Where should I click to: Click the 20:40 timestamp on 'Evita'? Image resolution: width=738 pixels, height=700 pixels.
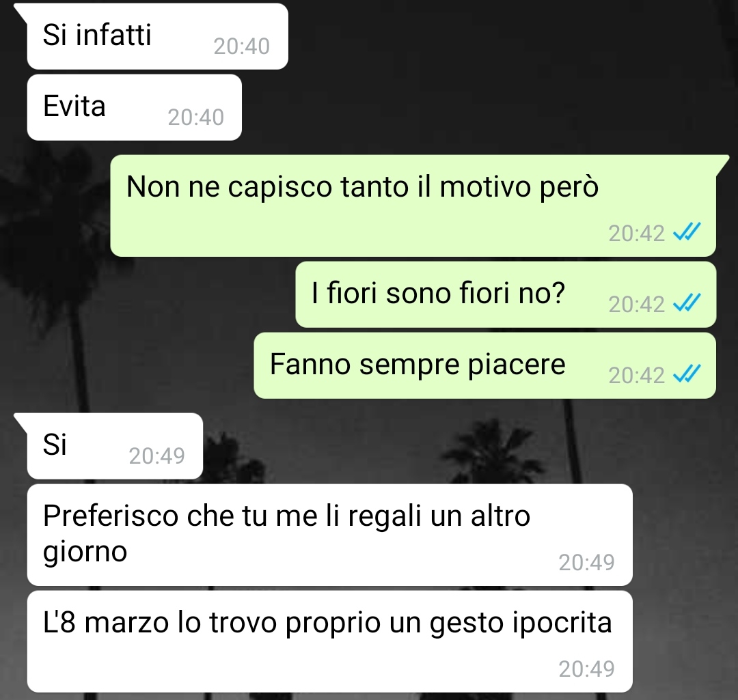pyautogui.click(x=196, y=117)
